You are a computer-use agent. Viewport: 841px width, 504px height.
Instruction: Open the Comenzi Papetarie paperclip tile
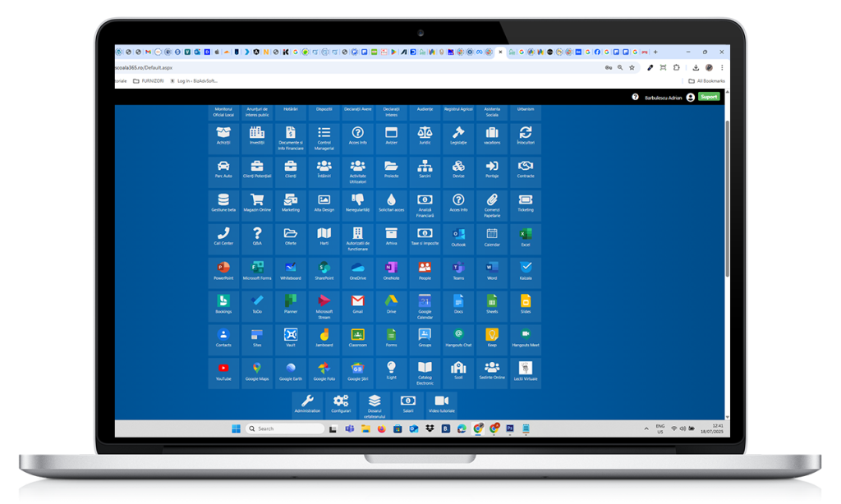[492, 205]
